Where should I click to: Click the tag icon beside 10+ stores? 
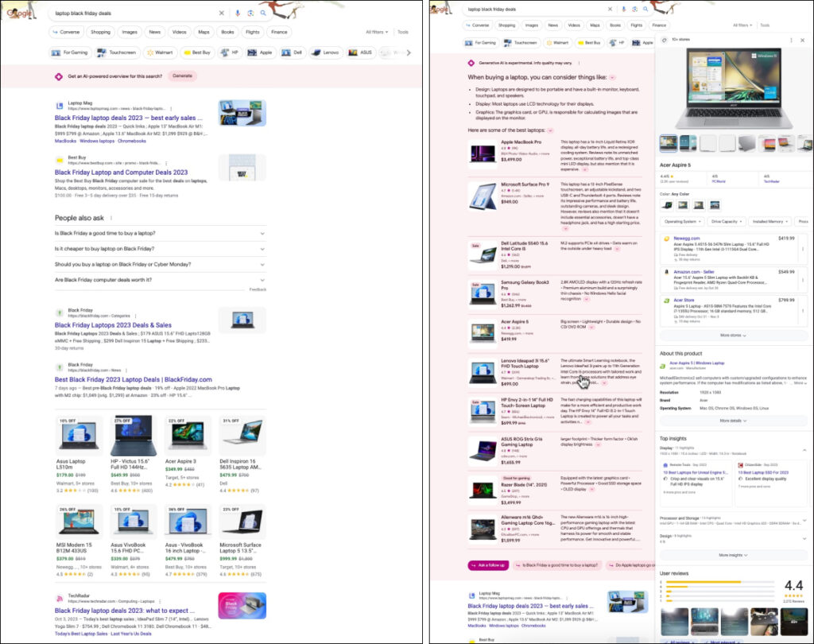(665, 40)
